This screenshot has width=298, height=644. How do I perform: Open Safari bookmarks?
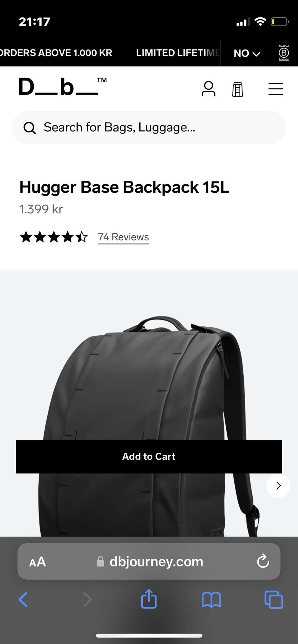click(x=211, y=599)
